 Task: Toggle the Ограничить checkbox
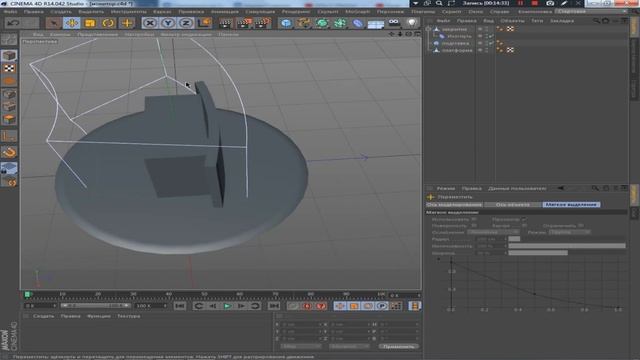click(x=580, y=225)
